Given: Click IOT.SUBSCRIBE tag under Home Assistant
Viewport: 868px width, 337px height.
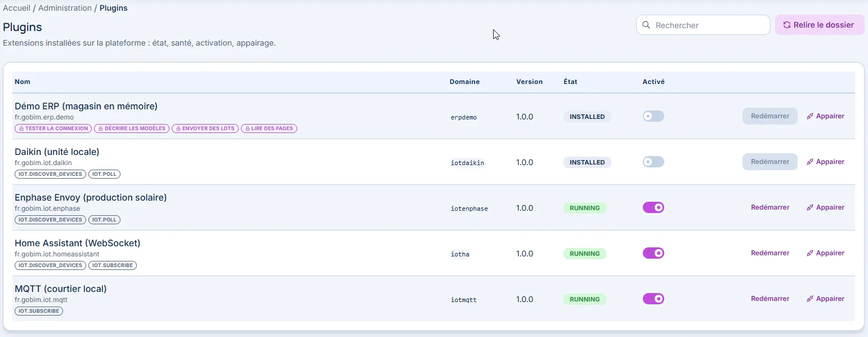Looking at the screenshot, I should (x=112, y=265).
